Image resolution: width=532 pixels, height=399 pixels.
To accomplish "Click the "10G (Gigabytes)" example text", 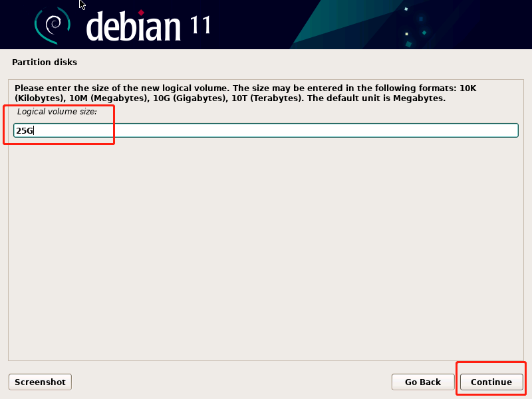I will tap(191, 98).
